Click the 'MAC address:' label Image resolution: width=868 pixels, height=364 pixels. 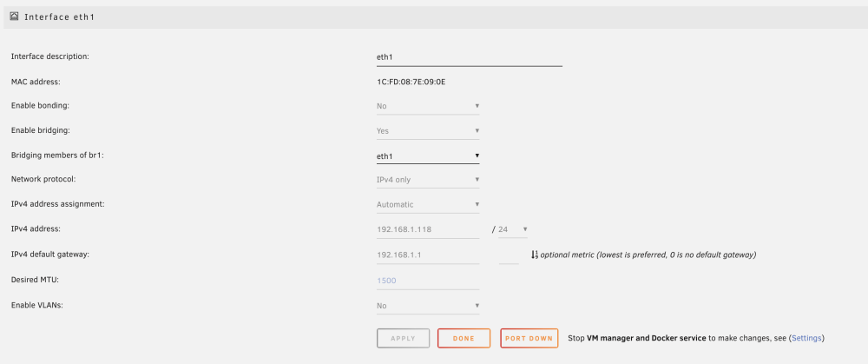(x=36, y=82)
